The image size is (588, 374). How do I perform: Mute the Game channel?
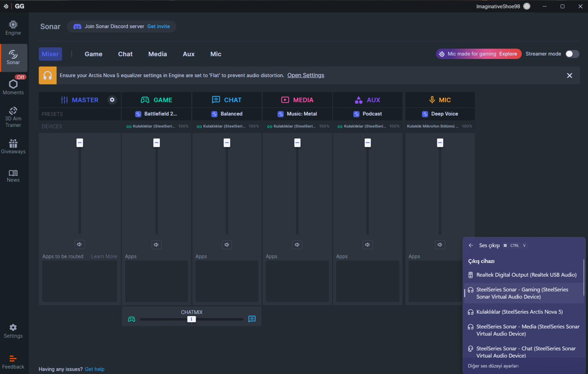pos(156,244)
